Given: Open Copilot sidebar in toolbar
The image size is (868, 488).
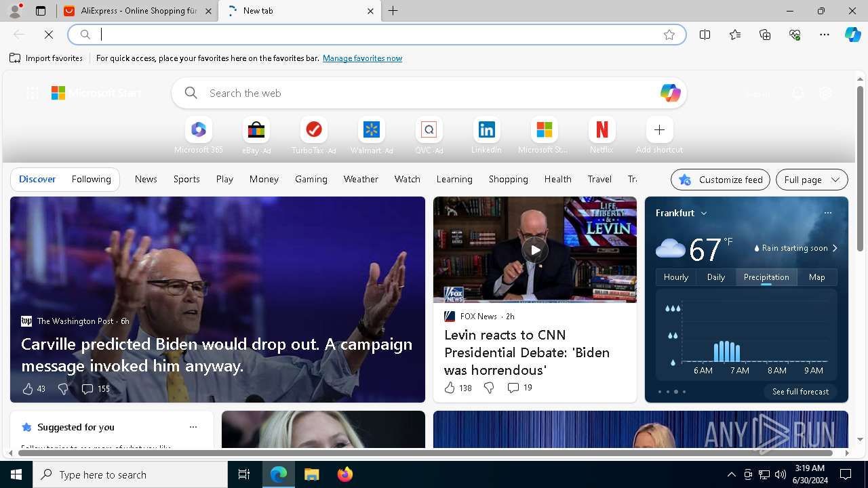Looking at the screenshot, I should pyautogui.click(x=852, y=35).
